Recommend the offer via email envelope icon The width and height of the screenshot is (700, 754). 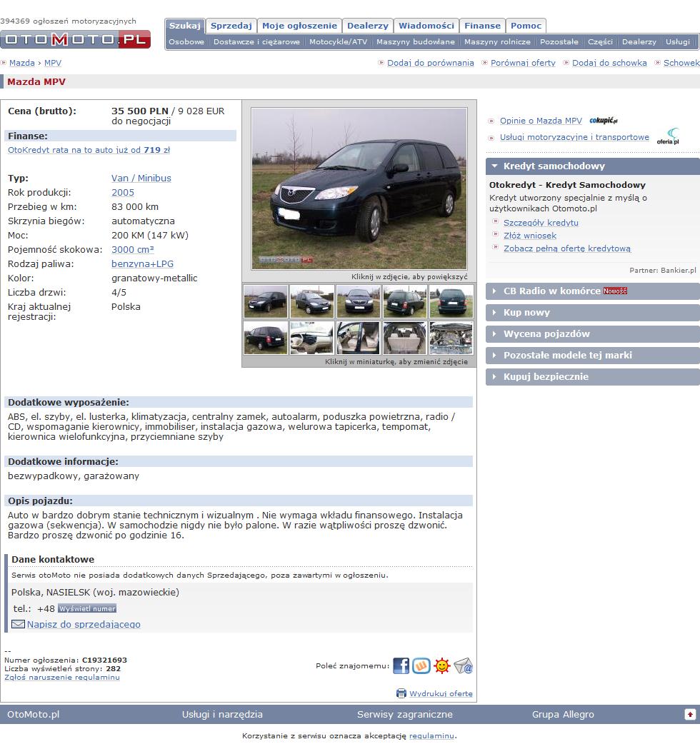pyautogui.click(x=464, y=666)
